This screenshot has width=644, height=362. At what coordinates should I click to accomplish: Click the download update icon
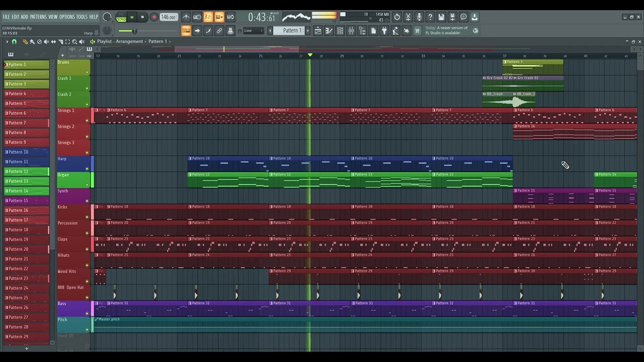click(474, 17)
